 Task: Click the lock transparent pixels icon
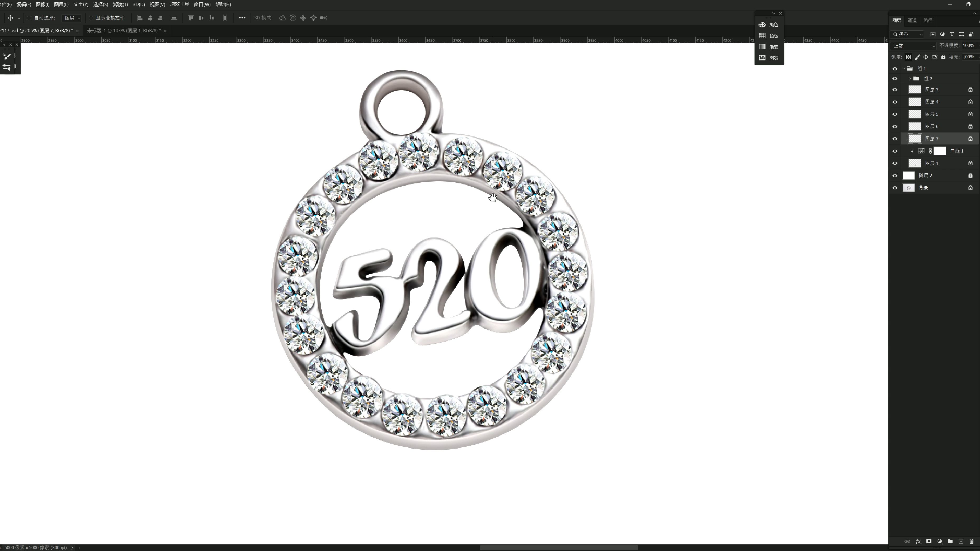[908, 57]
